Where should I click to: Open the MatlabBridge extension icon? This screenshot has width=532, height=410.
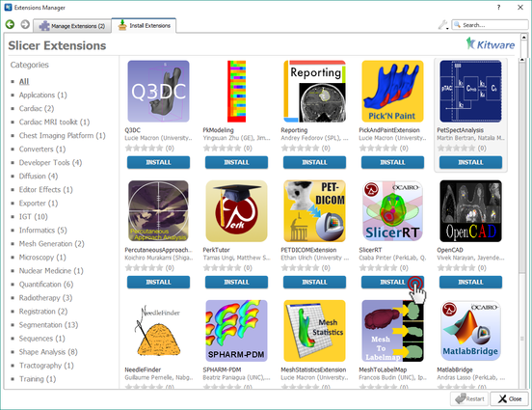[x=470, y=331]
